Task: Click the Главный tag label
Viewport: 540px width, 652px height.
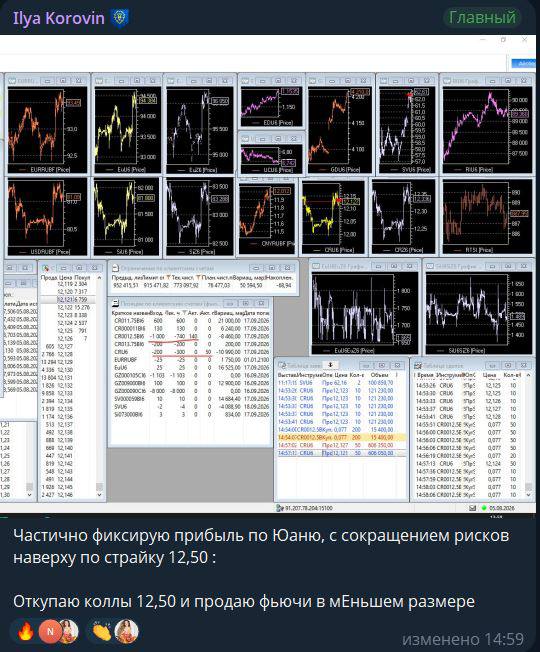Action: [482, 17]
